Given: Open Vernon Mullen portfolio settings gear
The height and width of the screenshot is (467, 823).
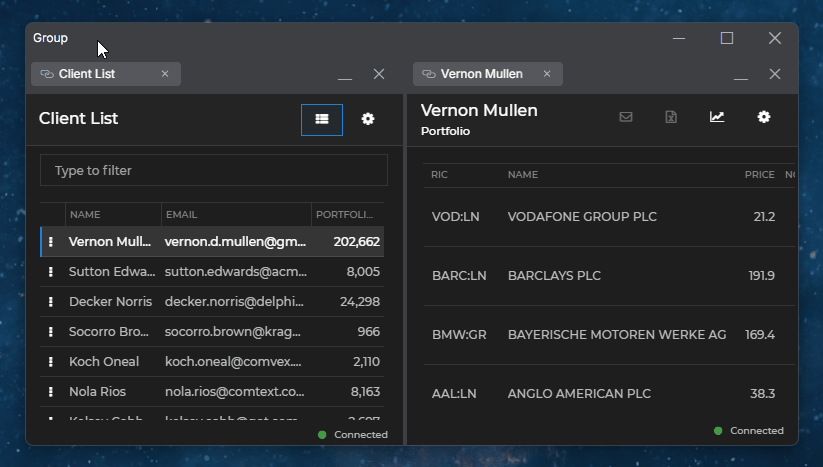Looking at the screenshot, I should pos(764,116).
